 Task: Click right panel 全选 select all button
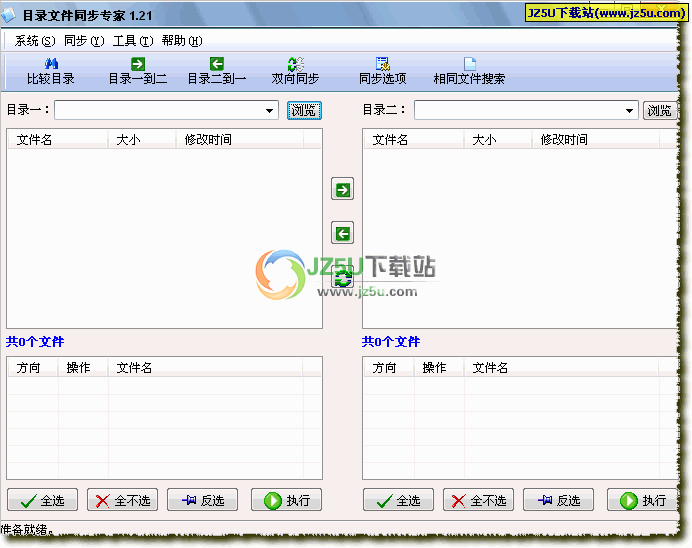click(399, 500)
